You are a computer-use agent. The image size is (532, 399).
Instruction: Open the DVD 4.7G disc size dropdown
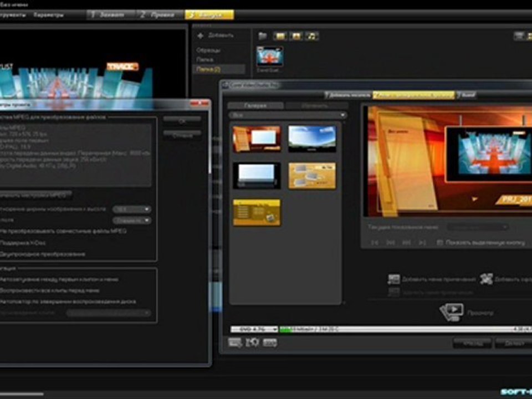(x=254, y=329)
